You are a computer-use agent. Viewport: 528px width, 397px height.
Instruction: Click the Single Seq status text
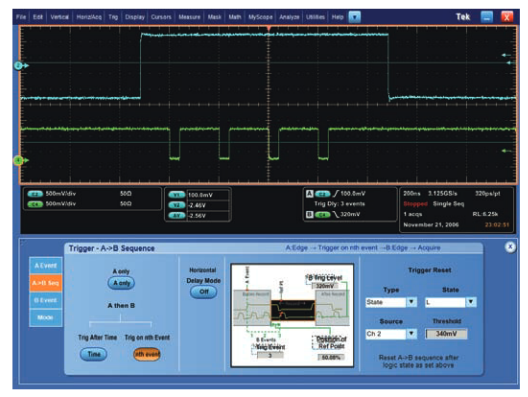click(448, 204)
